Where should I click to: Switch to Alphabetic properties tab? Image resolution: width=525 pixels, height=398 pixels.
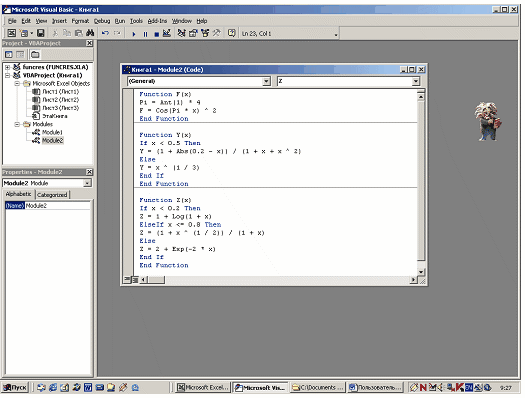coord(18,194)
